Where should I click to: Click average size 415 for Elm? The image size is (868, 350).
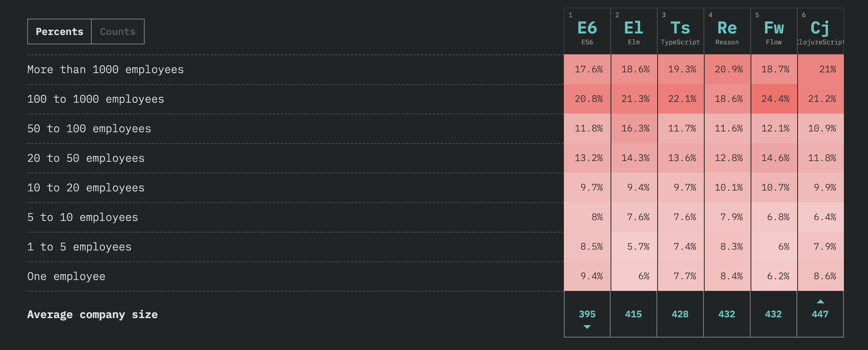pos(633,314)
